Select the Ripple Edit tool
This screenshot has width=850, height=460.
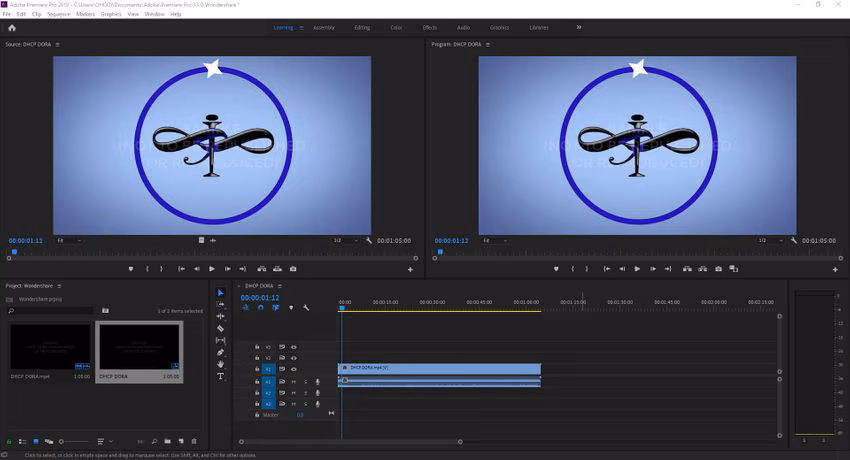(221, 316)
